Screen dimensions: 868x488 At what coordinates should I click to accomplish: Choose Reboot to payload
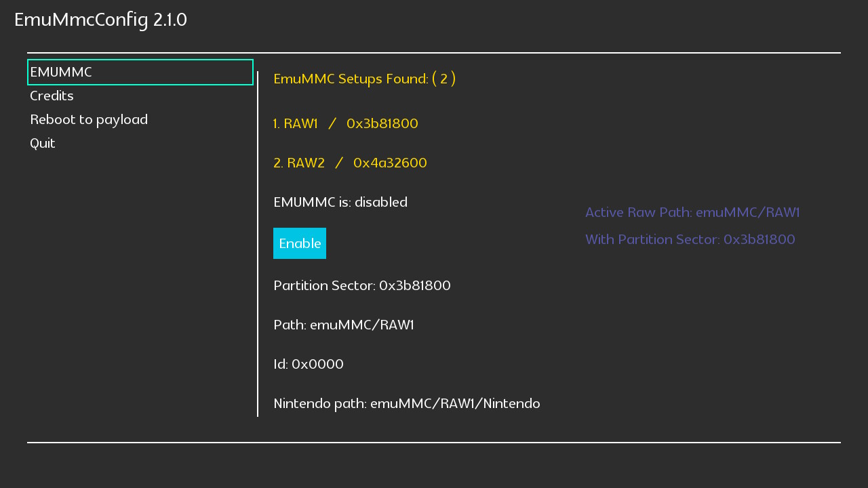pos(89,120)
